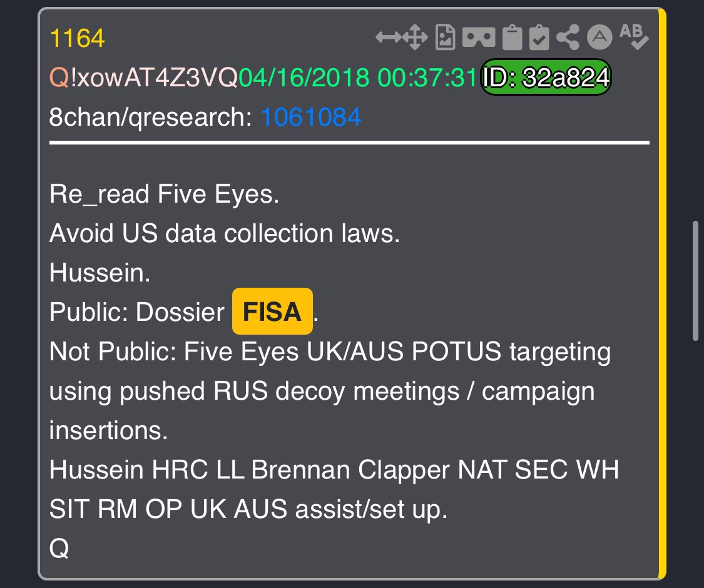Screen dimensions: 704x588
Task: Open the image file icon
Action: (446, 38)
